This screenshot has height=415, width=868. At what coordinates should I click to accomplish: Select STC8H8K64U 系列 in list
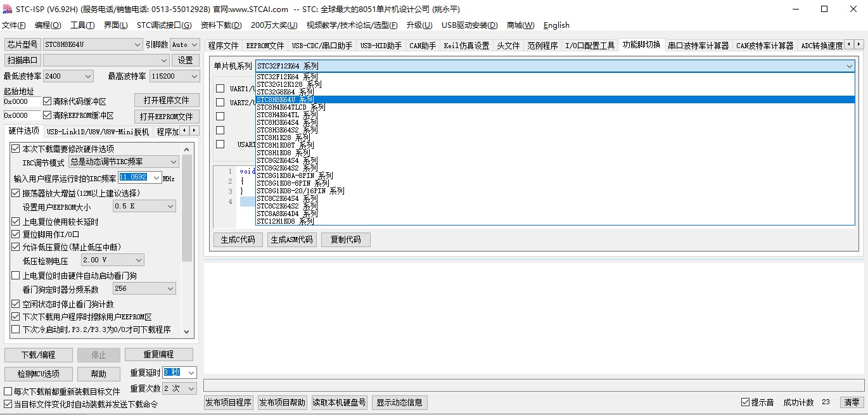point(555,99)
